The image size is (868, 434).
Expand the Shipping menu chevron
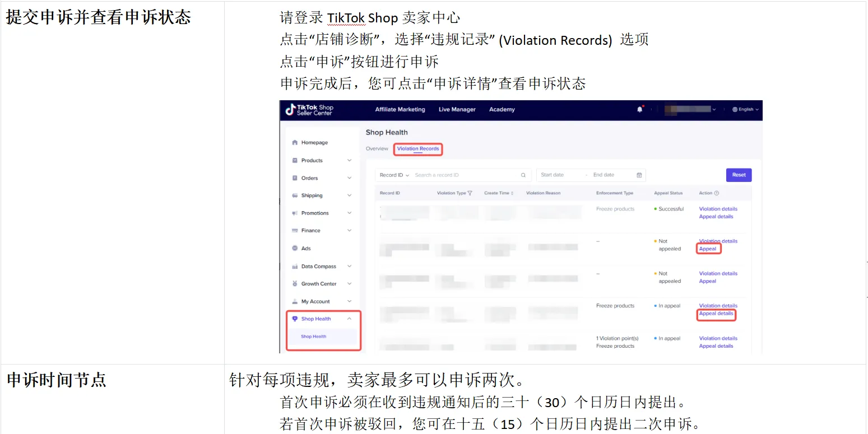click(x=349, y=195)
